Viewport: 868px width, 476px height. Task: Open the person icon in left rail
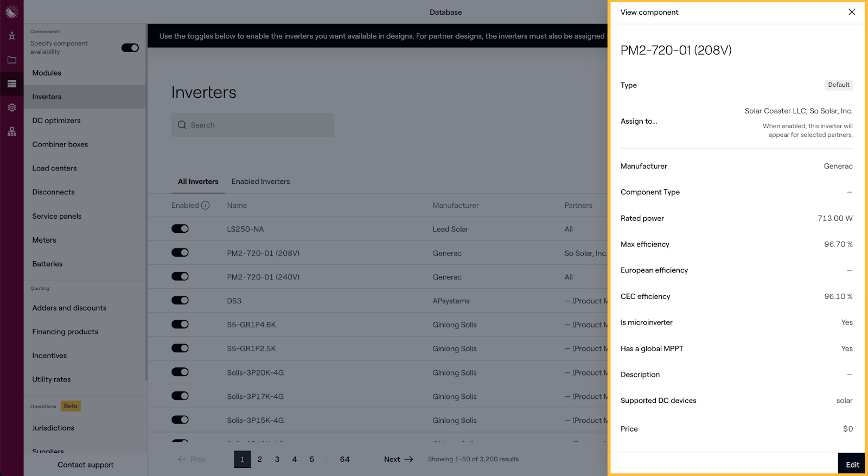(x=11, y=36)
